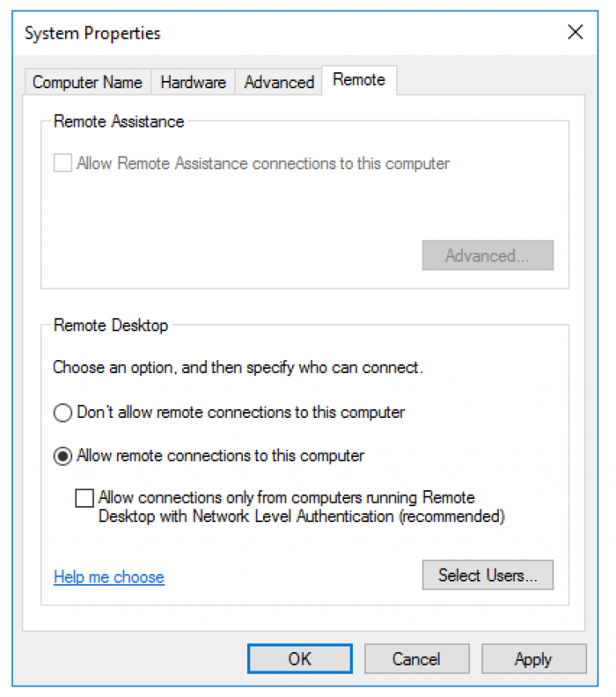
Task: Apply the remote settings changes
Action: [533, 659]
